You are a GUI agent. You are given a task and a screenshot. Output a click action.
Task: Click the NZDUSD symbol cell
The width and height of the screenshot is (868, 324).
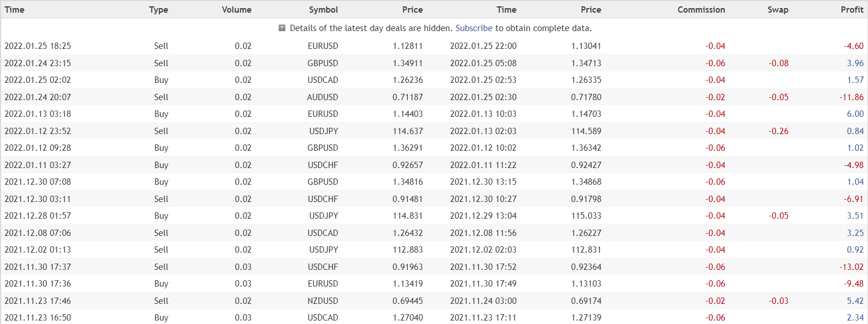pos(323,301)
